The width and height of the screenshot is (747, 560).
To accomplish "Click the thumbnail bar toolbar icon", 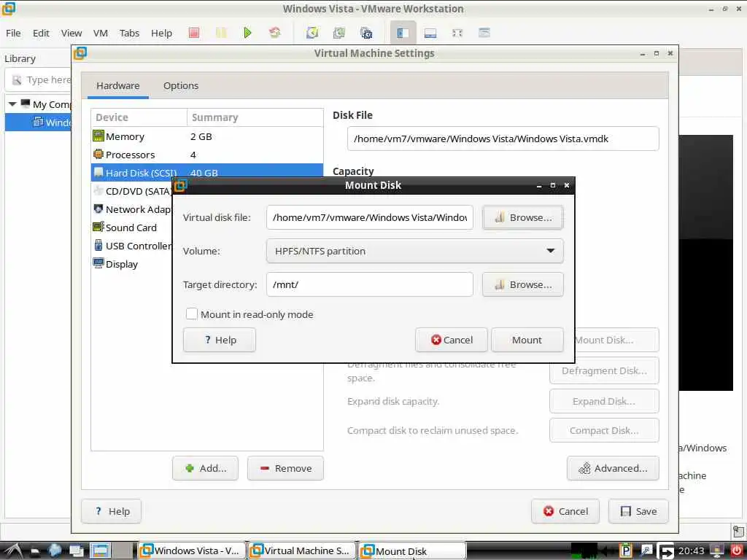I will tap(430, 33).
